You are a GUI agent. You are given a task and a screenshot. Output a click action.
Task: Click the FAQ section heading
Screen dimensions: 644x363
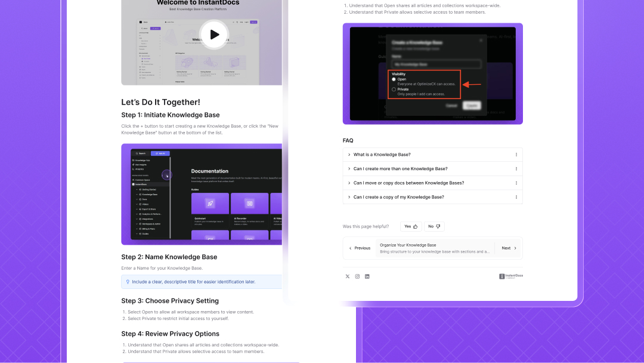[348, 140]
